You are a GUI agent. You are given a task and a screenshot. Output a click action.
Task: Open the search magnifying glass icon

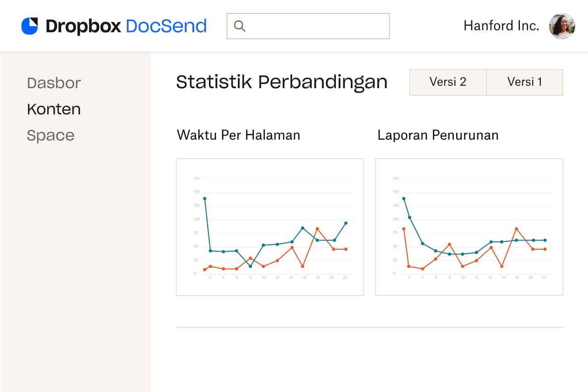(x=240, y=26)
